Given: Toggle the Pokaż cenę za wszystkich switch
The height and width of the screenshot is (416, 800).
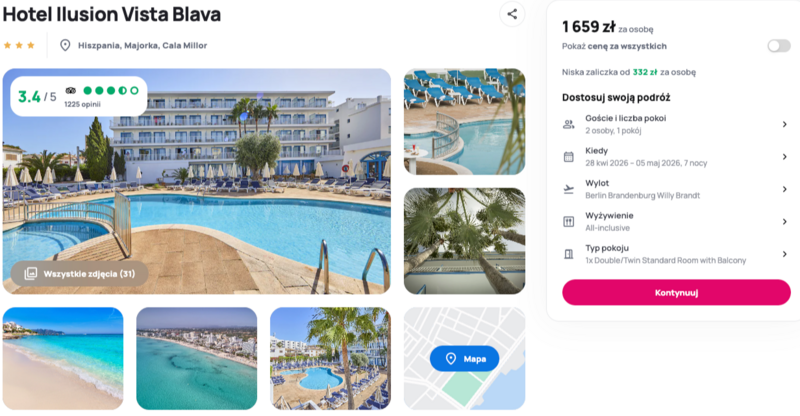Looking at the screenshot, I should (779, 46).
